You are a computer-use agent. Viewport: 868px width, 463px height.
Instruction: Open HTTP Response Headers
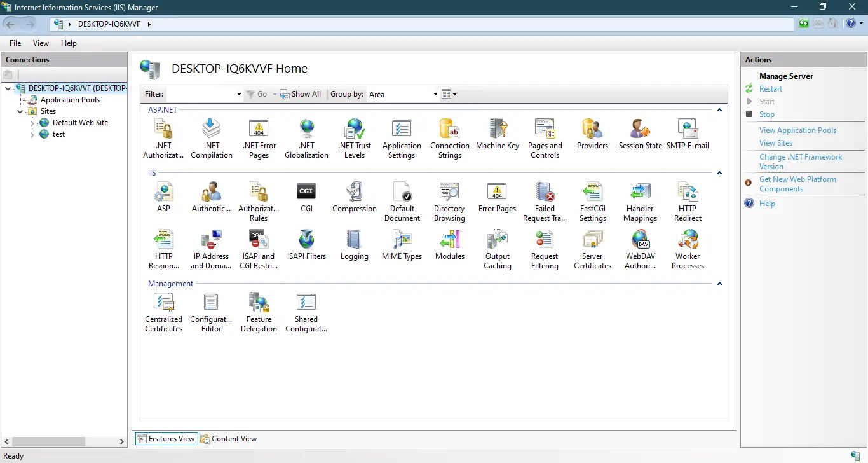pyautogui.click(x=163, y=249)
